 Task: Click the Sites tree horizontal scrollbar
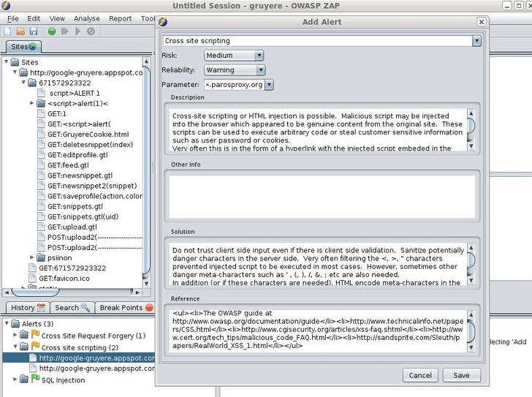[72, 292]
